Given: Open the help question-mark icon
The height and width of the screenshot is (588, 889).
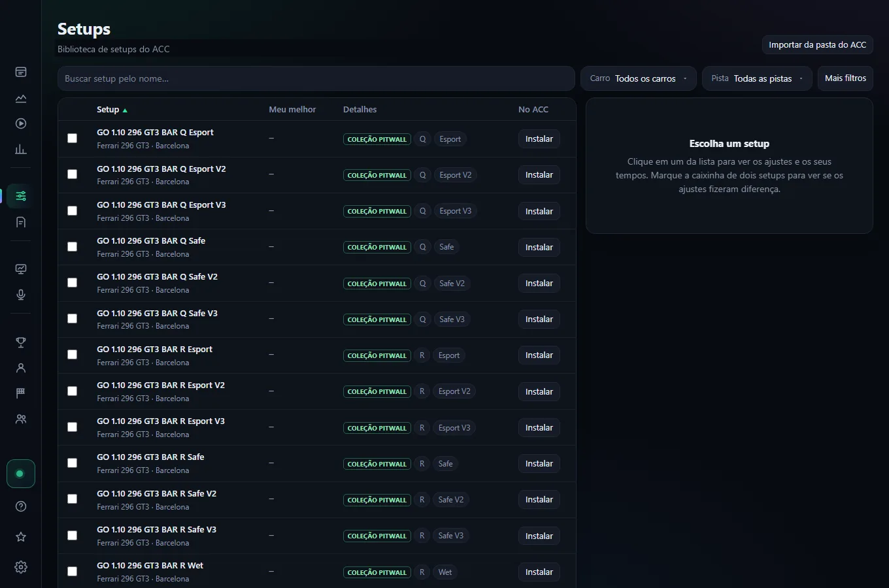Looking at the screenshot, I should (21, 506).
